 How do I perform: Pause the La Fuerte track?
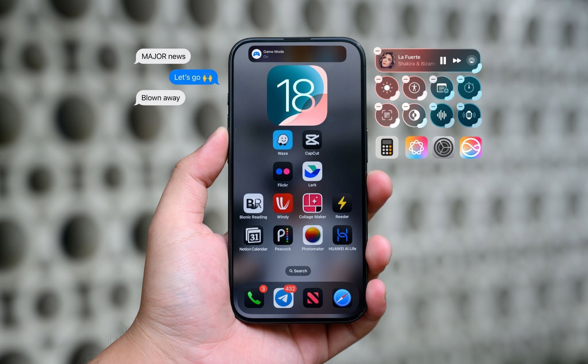pos(444,60)
